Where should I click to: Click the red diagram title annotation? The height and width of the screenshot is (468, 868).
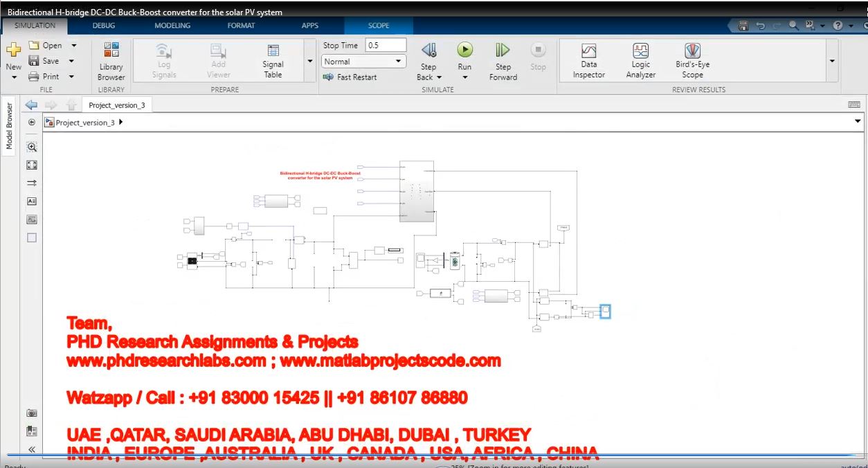click(320, 175)
